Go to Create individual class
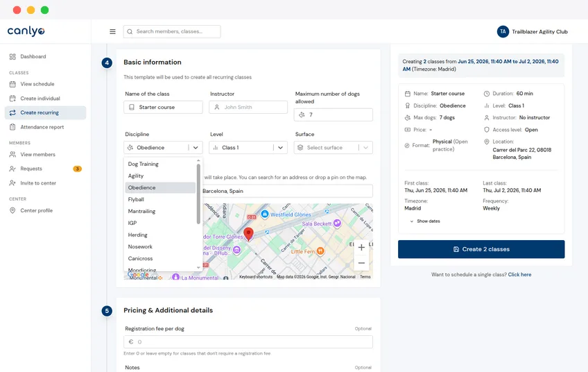This screenshot has height=372, width=588. coord(40,99)
